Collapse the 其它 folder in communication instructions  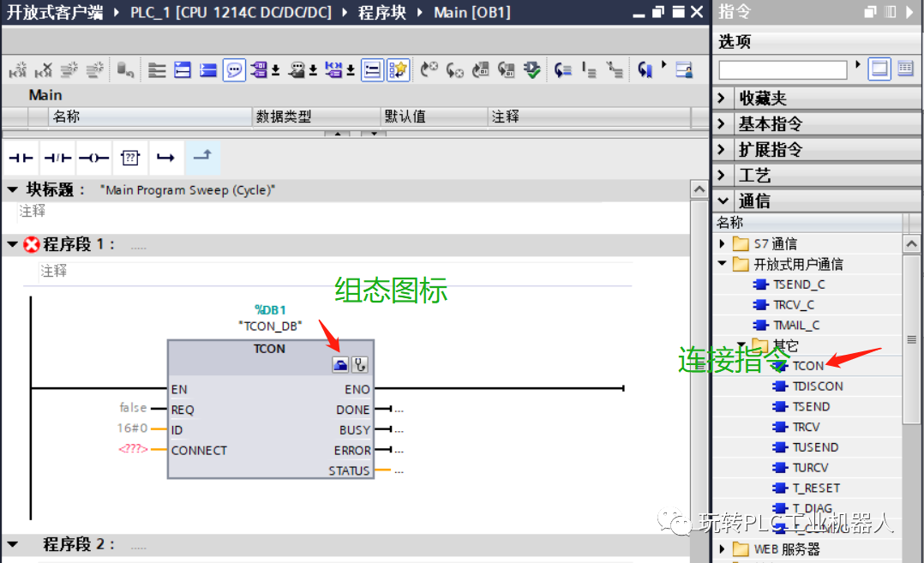(x=740, y=345)
